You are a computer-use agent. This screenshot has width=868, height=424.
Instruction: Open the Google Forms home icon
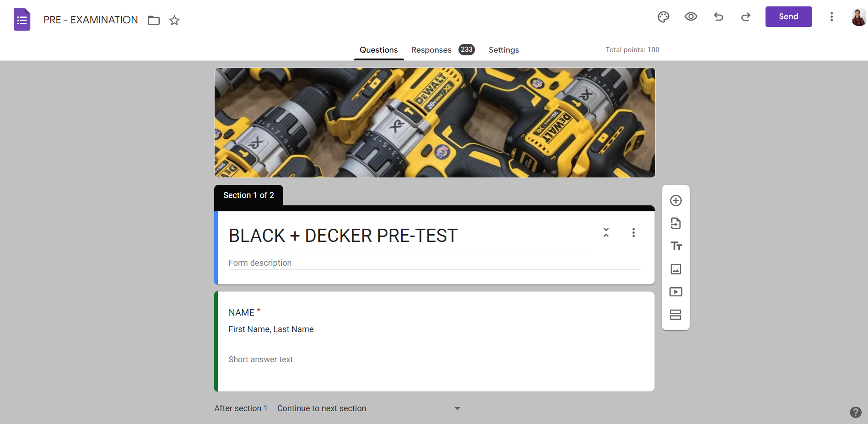coord(22,20)
